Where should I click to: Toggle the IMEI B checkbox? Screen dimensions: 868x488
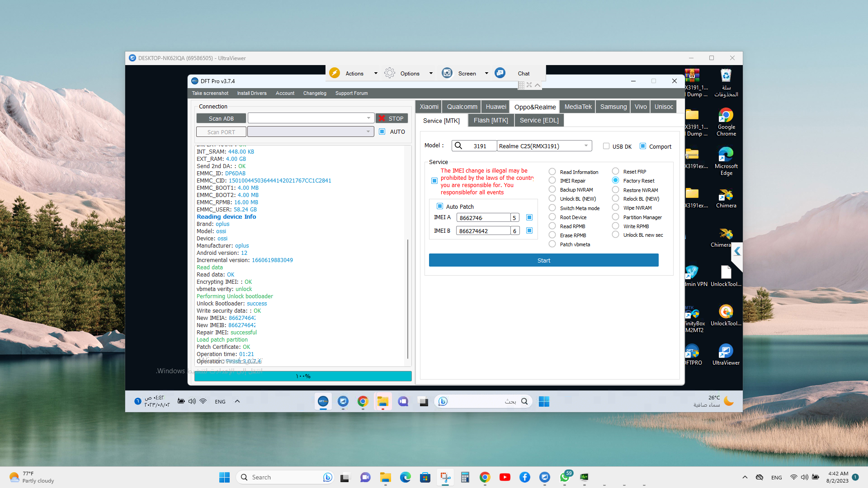tap(529, 230)
